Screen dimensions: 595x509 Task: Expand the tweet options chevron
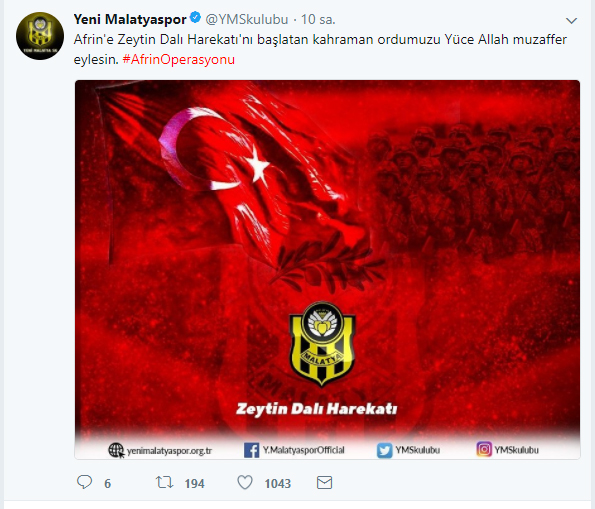571,20
